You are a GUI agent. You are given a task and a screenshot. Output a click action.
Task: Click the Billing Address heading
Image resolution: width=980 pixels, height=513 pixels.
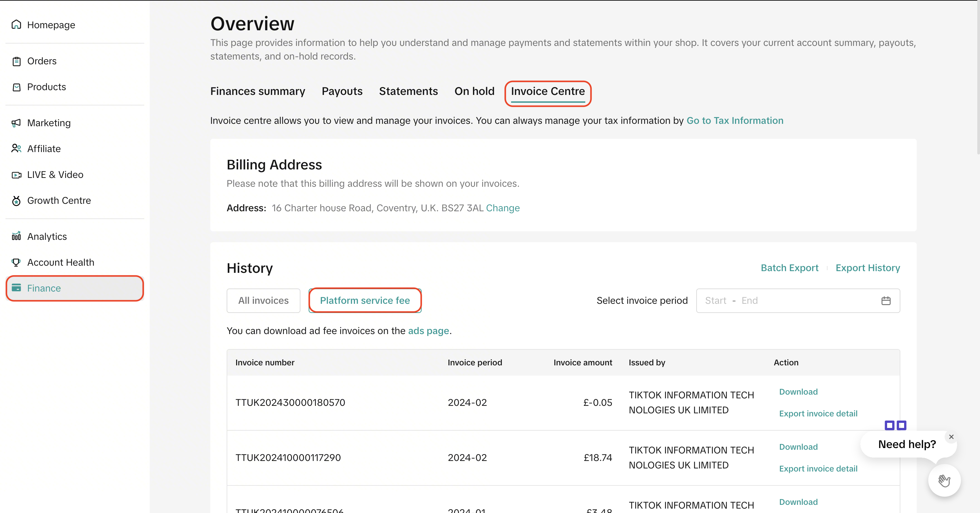pyautogui.click(x=274, y=165)
